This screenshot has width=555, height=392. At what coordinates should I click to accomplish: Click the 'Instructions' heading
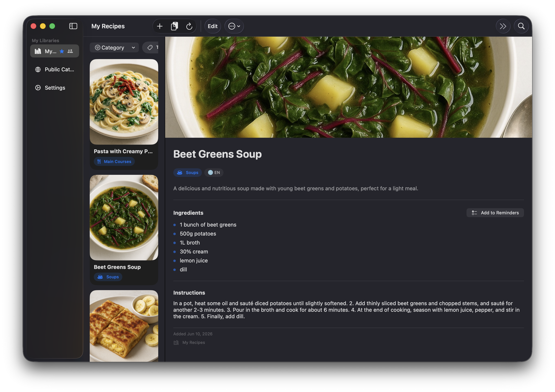[189, 293]
